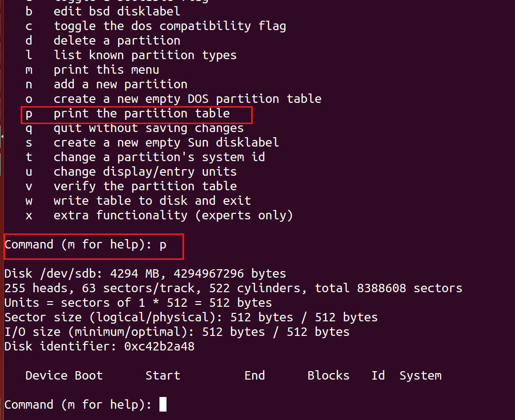Click the 'w write table to disk and exit' line
This screenshot has height=420, width=515.
pyautogui.click(x=138, y=201)
